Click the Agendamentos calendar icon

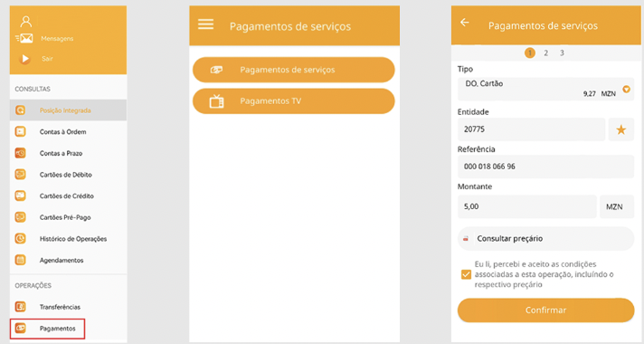click(20, 260)
